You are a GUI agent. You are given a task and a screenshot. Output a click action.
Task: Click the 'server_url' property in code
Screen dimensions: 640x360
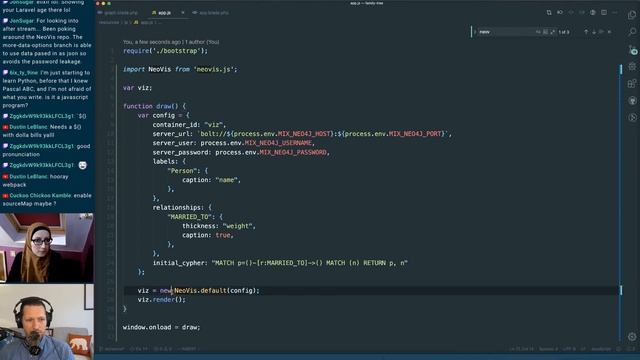point(173,134)
